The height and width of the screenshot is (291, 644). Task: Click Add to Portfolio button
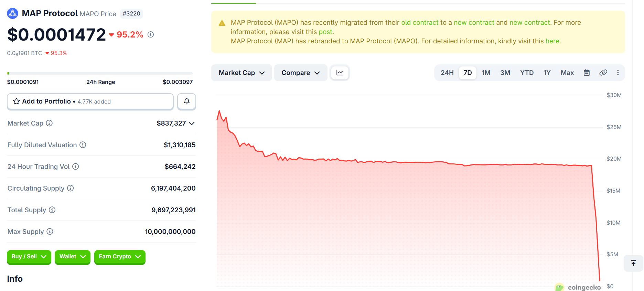click(x=90, y=101)
